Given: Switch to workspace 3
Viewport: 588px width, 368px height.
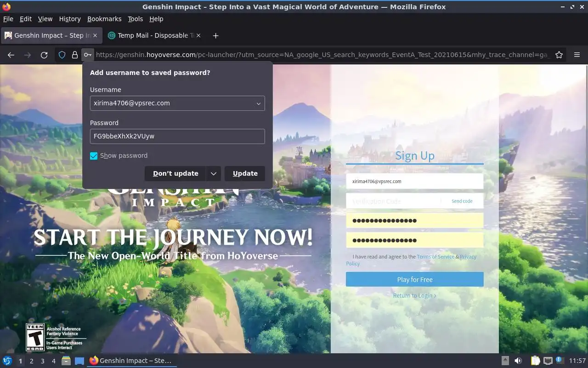Looking at the screenshot, I should tap(42, 361).
